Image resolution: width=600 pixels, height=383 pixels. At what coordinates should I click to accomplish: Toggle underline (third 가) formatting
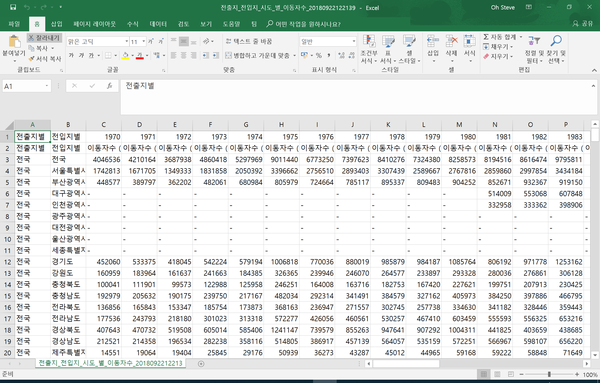91,55
